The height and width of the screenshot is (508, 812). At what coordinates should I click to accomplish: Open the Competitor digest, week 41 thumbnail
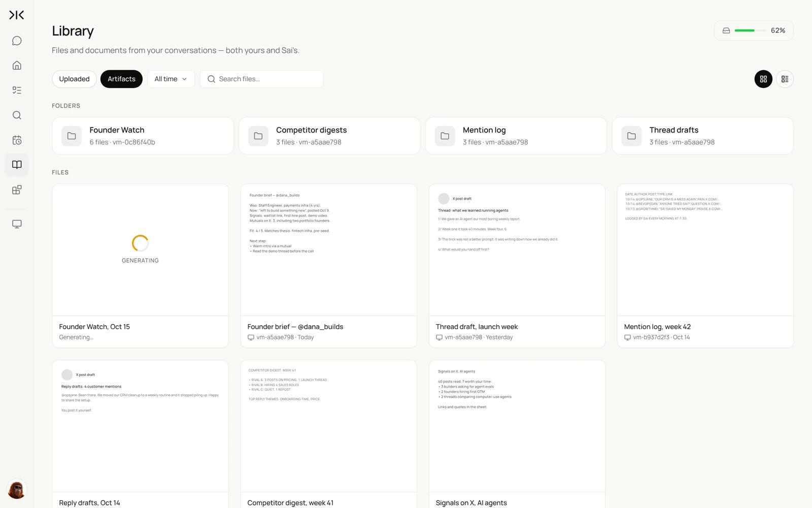point(329,426)
